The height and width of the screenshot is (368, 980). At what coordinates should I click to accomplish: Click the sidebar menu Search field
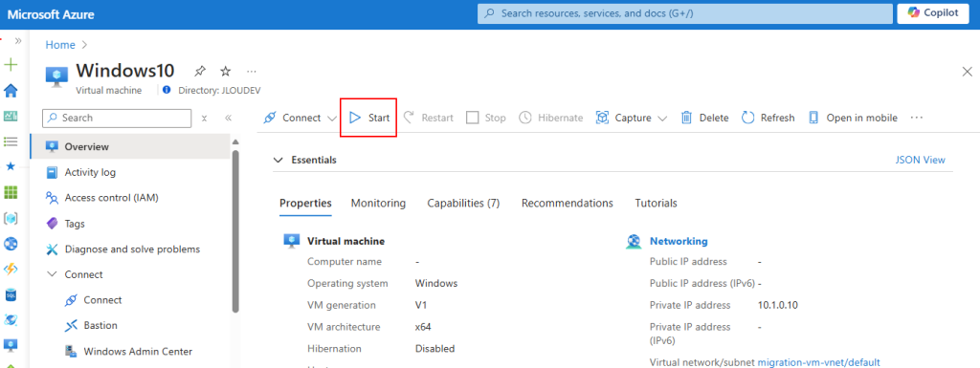(117, 118)
